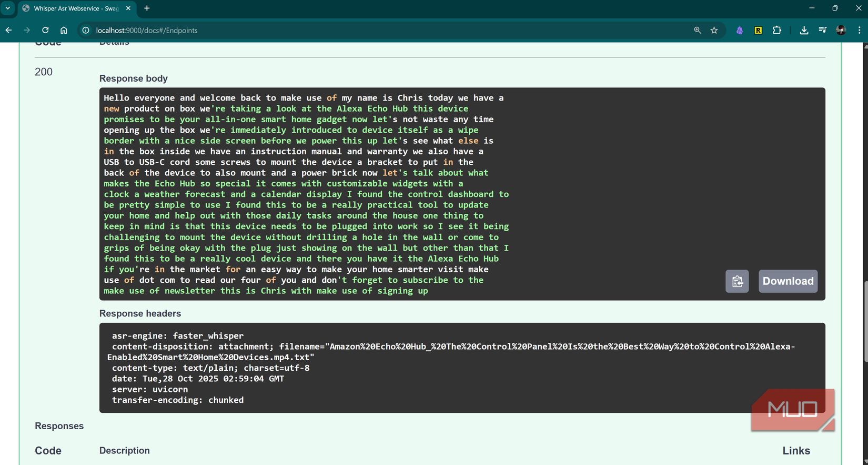The image size is (868, 465).
Task: Open the extensions puzzle menu
Action: 777,31
